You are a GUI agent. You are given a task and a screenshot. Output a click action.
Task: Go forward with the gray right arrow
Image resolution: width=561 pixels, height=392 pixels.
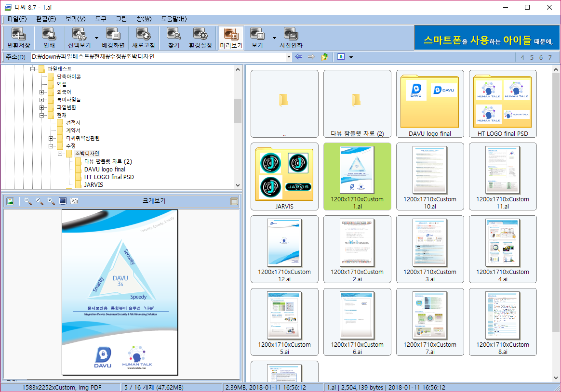(x=311, y=57)
